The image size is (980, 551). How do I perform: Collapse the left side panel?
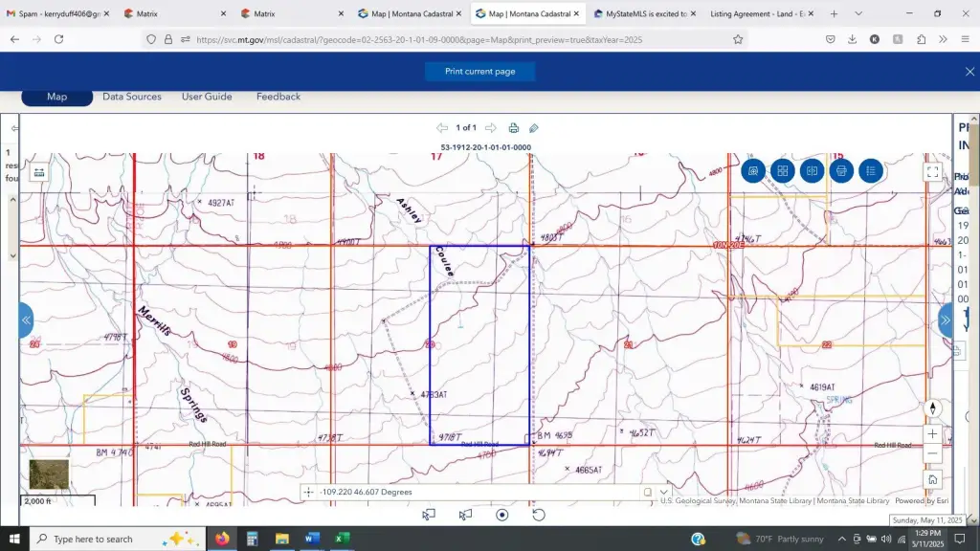pos(26,320)
